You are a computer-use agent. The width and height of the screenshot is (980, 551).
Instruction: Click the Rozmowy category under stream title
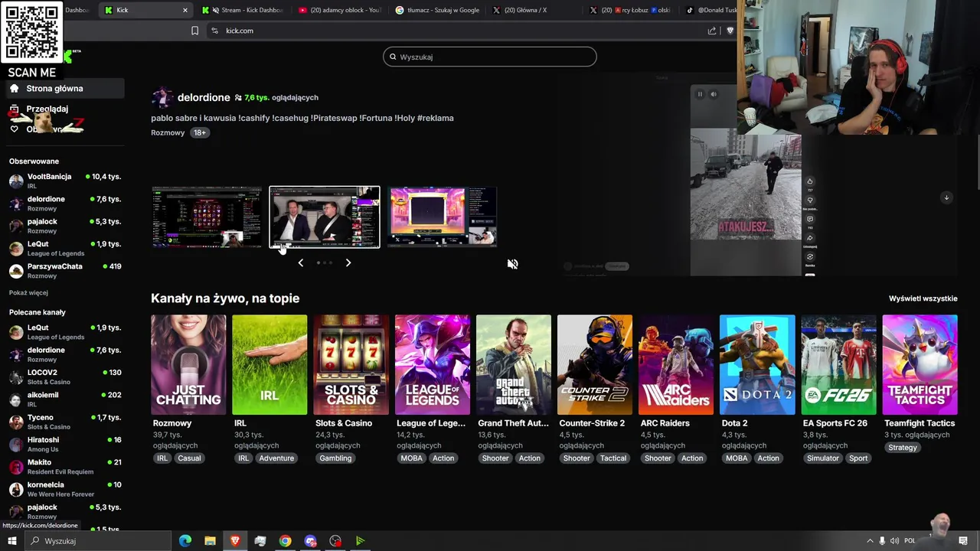168,132
